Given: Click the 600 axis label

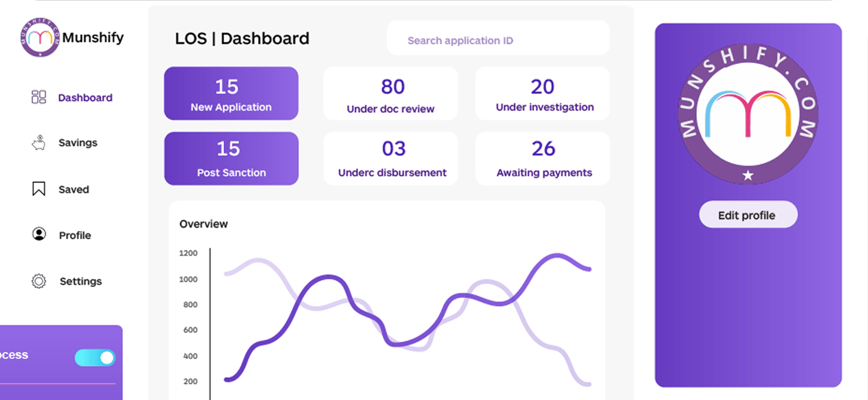Looking at the screenshot, I should click(190, 330).
